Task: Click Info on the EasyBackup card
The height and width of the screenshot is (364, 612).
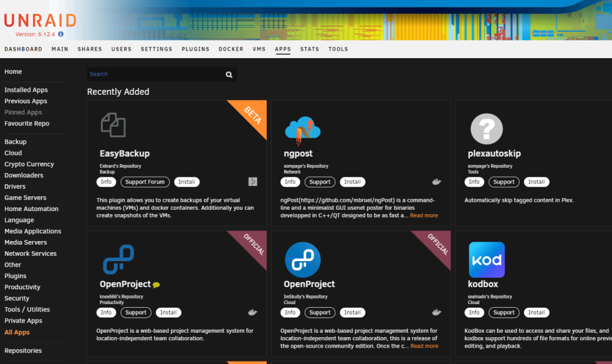Action: 106,182
